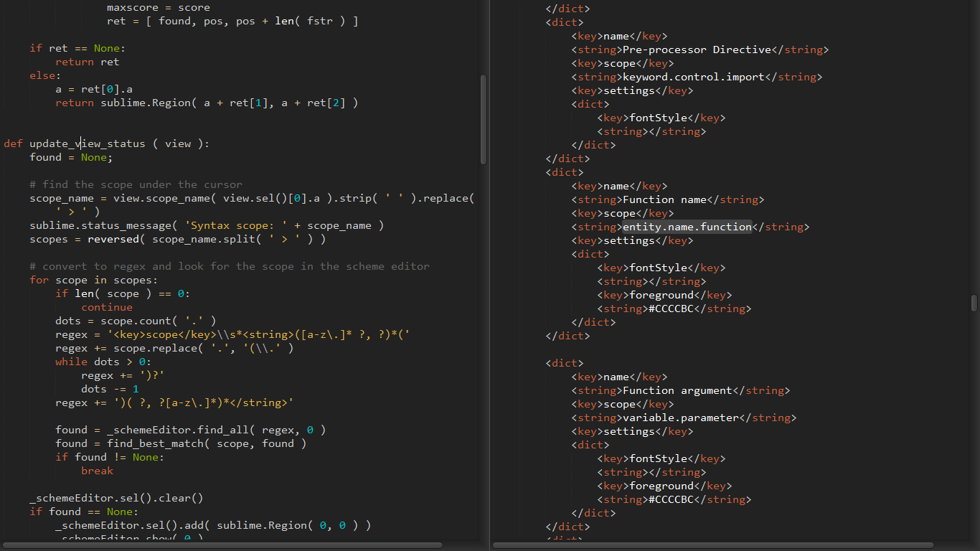Place cursor on 'maxscore = score' line
Image resolution: width=980 pixels, height=551 pixels.
159,8
